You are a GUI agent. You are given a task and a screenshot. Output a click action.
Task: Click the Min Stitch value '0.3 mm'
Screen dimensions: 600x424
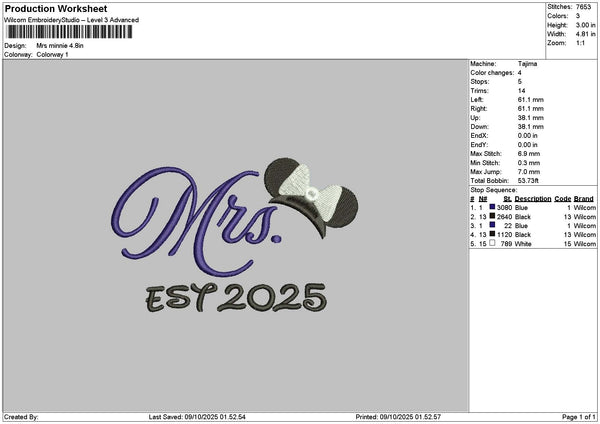[529, 163]
